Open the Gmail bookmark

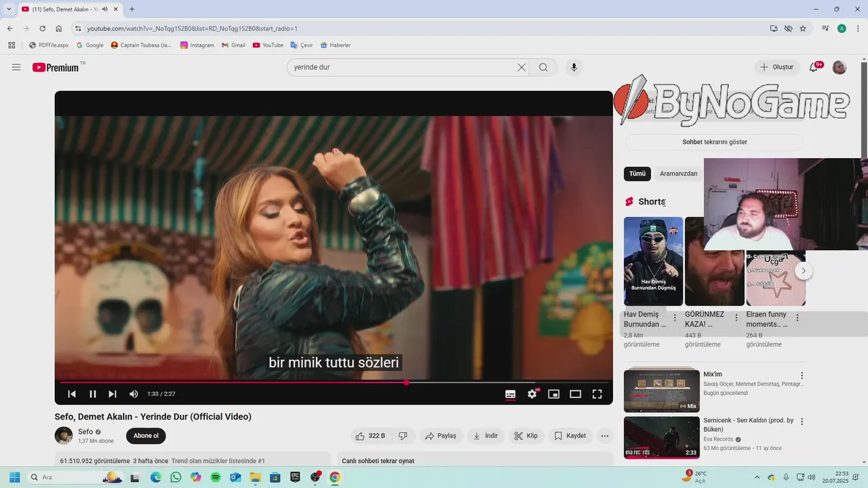pos(233,45)
